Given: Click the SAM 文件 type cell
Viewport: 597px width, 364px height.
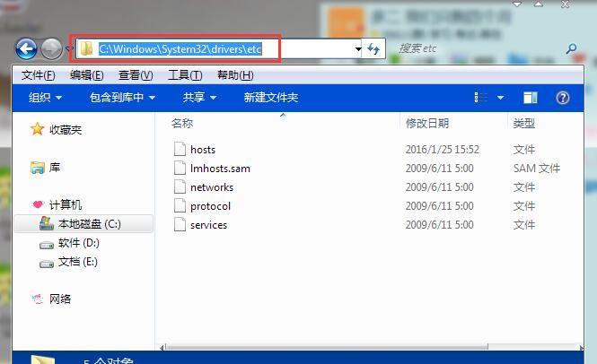Looking at the screenshot, I should pos(537,169).
